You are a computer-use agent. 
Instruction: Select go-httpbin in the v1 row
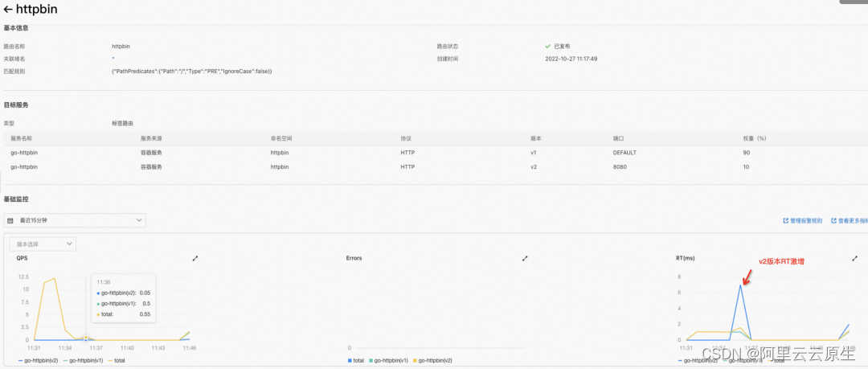[24, 153]
